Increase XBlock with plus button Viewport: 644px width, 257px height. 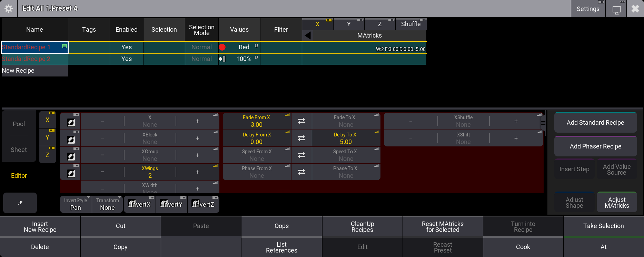point(197,138)
